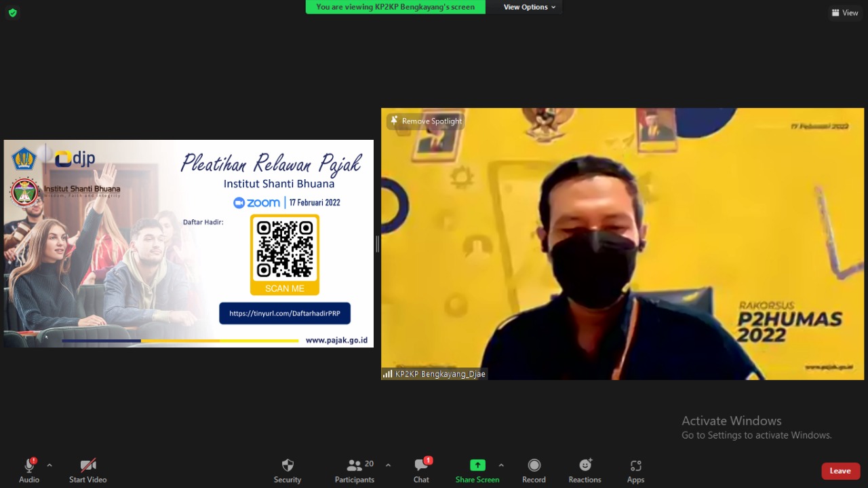Start recording with the Record icon
This screenshot has width=868, height=488.
[x=534, y=466]
